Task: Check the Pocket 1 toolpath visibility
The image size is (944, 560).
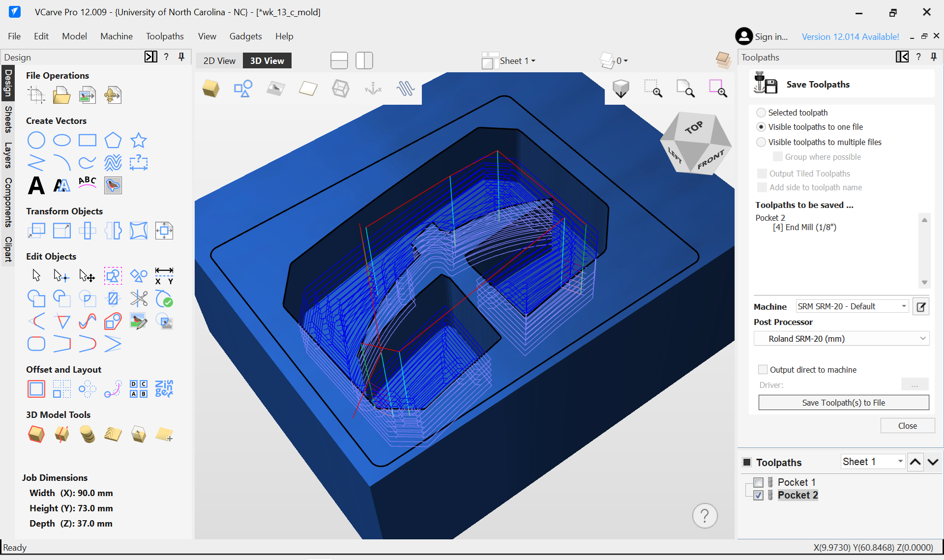Action: [x=758, y=482]
